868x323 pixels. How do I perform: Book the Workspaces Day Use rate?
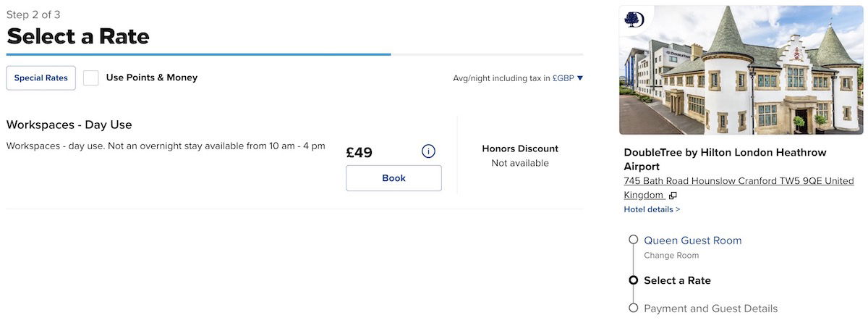(393, 178)
